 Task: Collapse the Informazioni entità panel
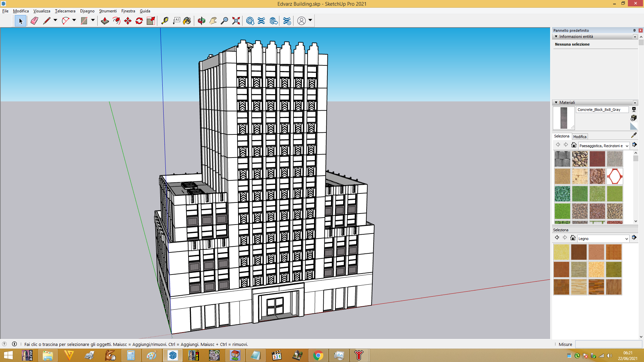point(556,37)
